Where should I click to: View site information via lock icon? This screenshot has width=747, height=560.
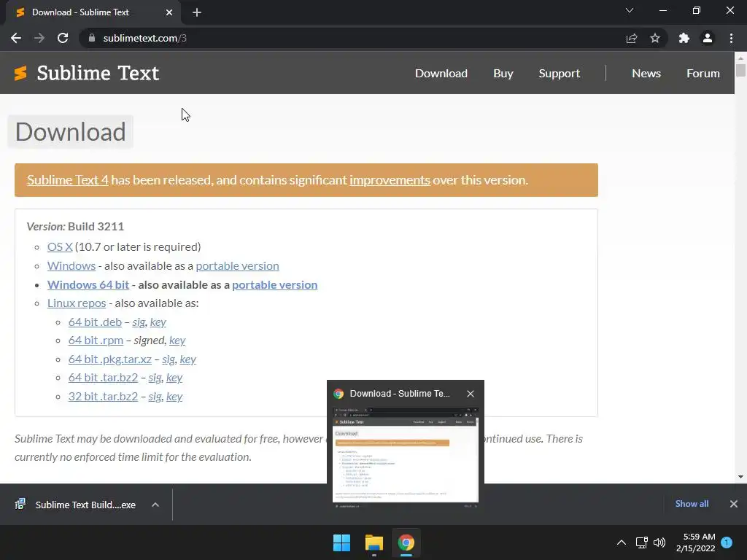(x=92, y=38)
